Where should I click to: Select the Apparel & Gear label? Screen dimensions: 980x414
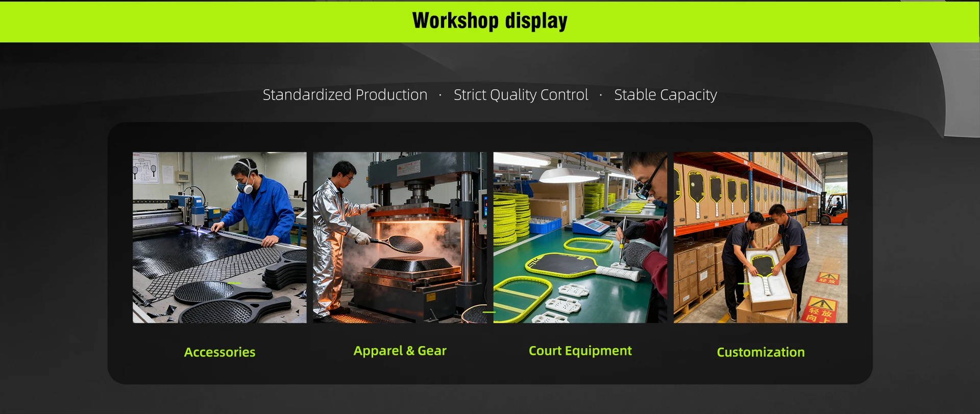[x=400, y=351]
